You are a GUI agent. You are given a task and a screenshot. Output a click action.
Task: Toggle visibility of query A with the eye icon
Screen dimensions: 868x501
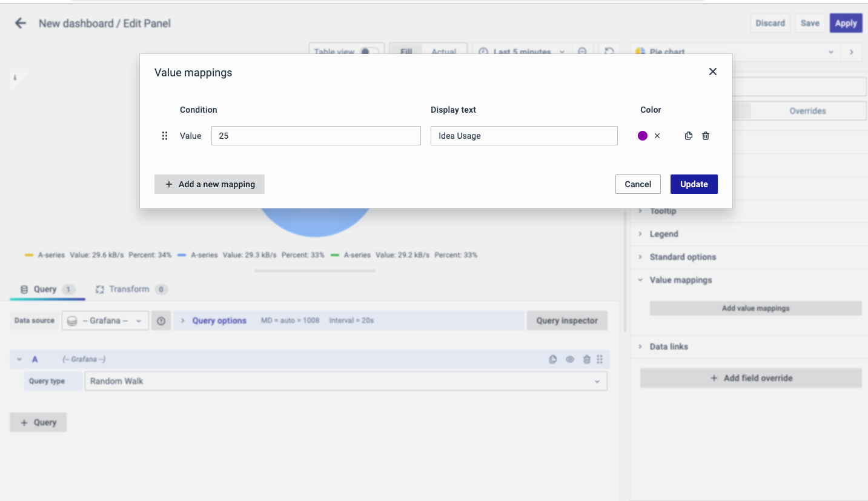569,359
